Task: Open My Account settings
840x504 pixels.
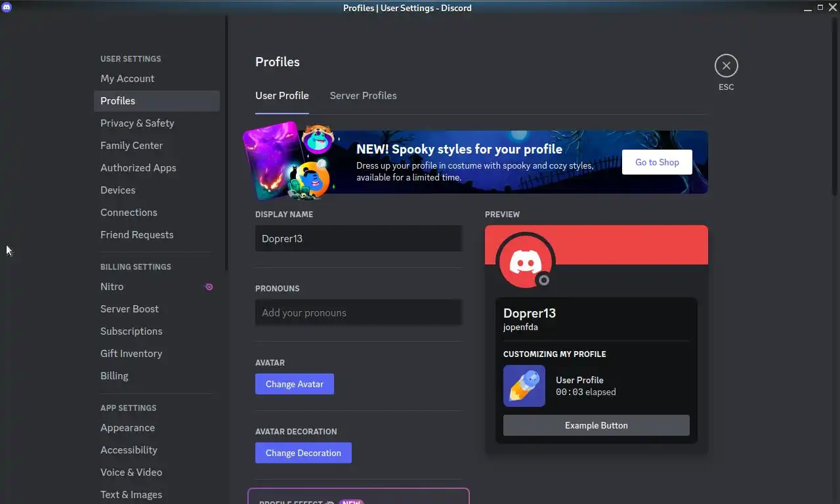Action: point(156,79)
